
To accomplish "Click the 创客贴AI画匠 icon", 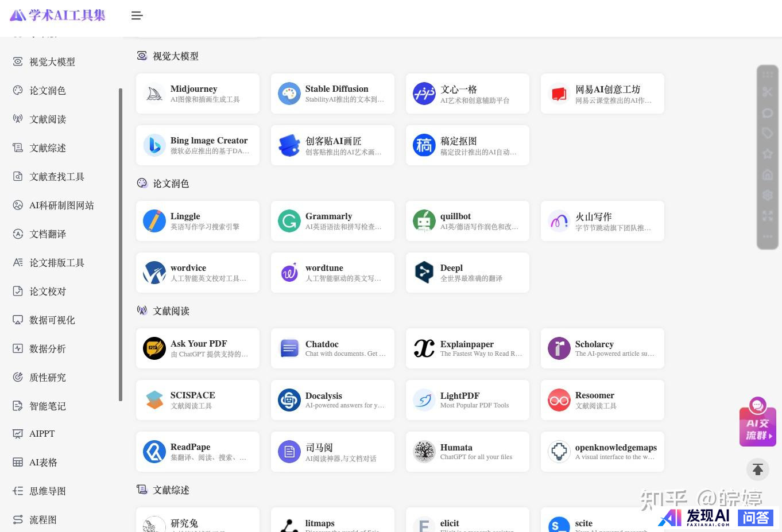I will tap(289, 145).
